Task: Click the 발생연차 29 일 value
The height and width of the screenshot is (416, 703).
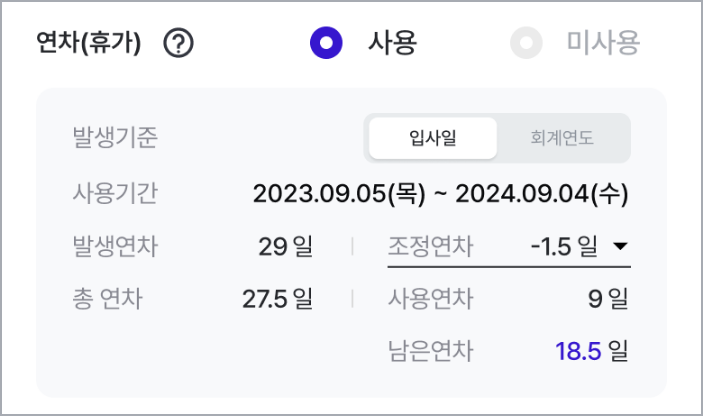Action: tap(286, 246)
